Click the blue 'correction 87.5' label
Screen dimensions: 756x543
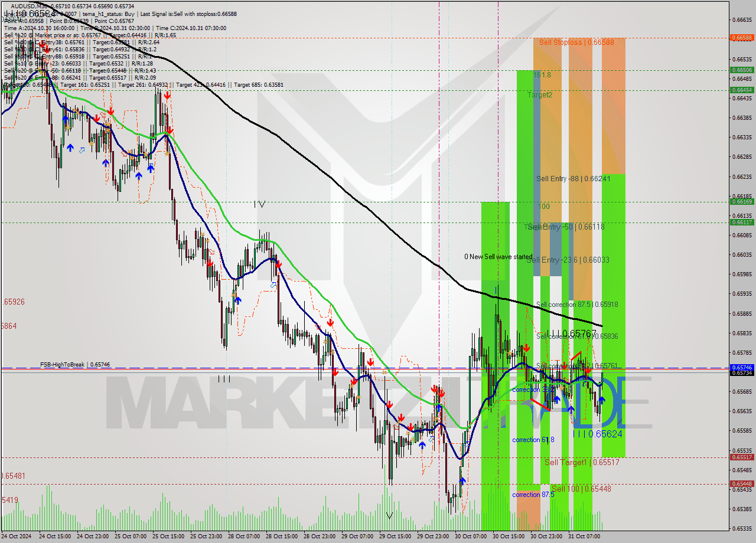pos(533,495)
